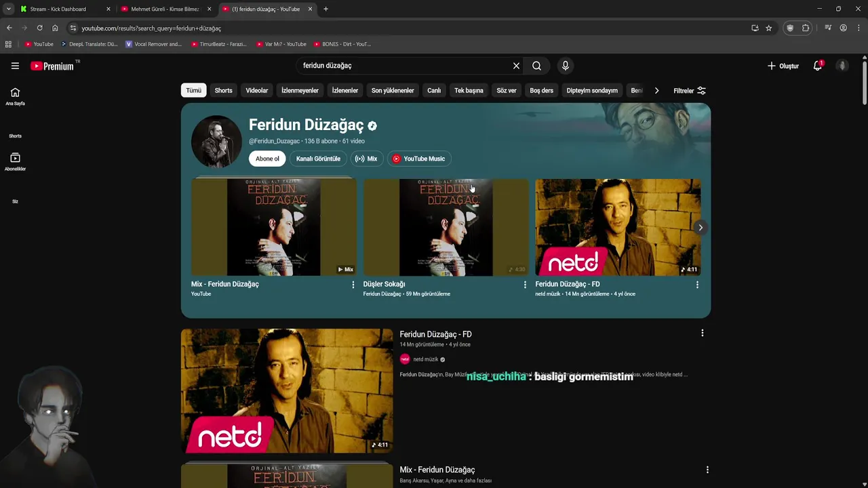
Task: Open options for the FD carousel card
Action: 697,285
